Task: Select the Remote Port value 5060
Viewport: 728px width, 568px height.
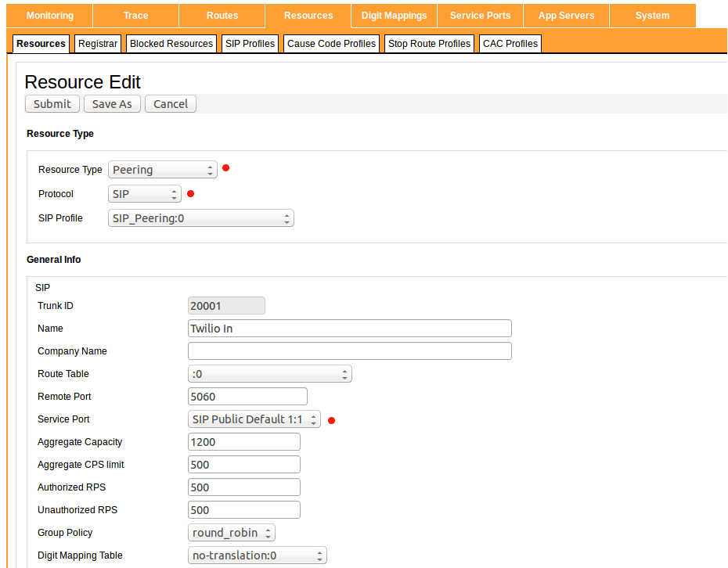Action: pos(247,396)
